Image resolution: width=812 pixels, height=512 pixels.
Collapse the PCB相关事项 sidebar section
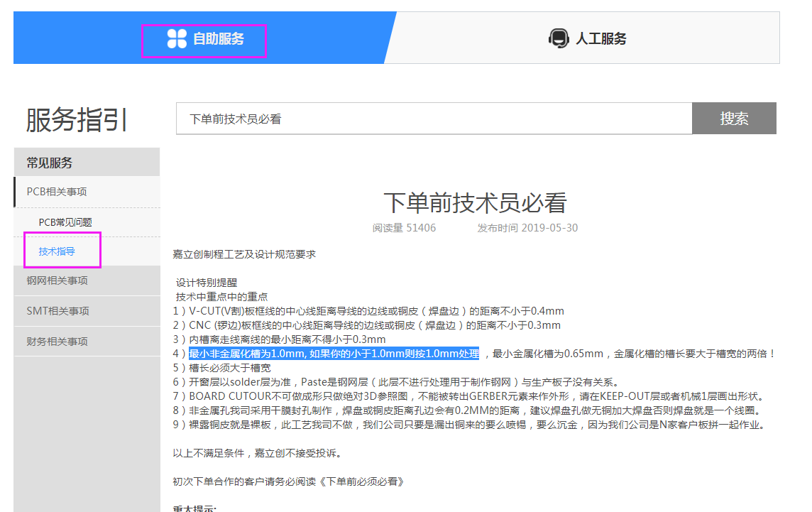point(57,192)
